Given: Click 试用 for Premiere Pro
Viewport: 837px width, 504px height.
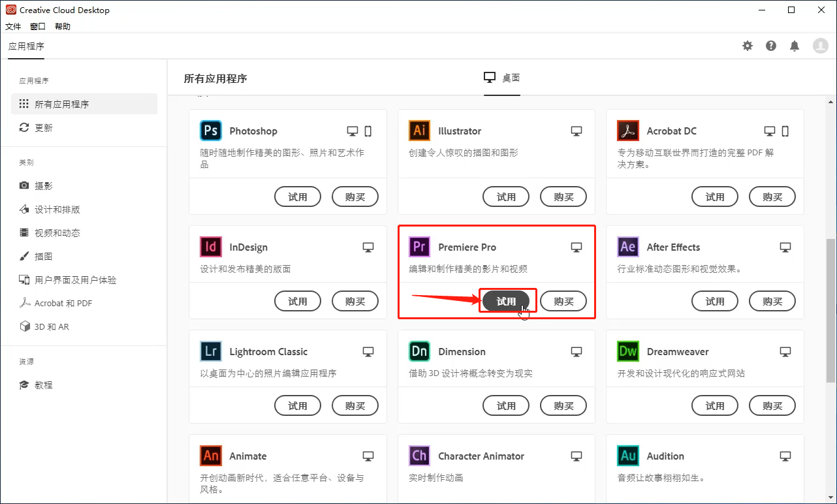Looking at the screenshot, I should (x=506, y=301).
